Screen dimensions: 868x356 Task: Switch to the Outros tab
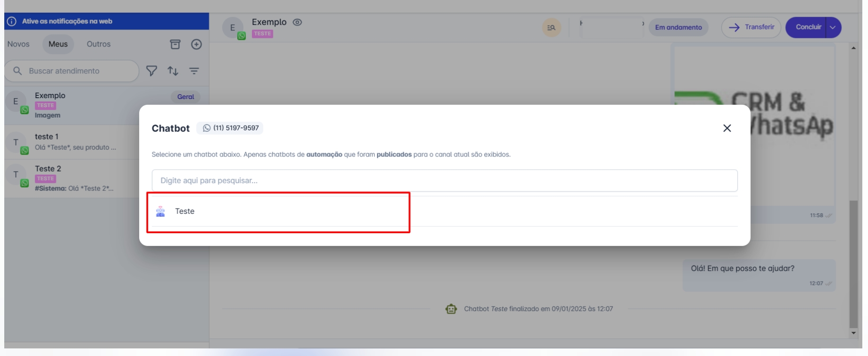[x=98, y=44]
